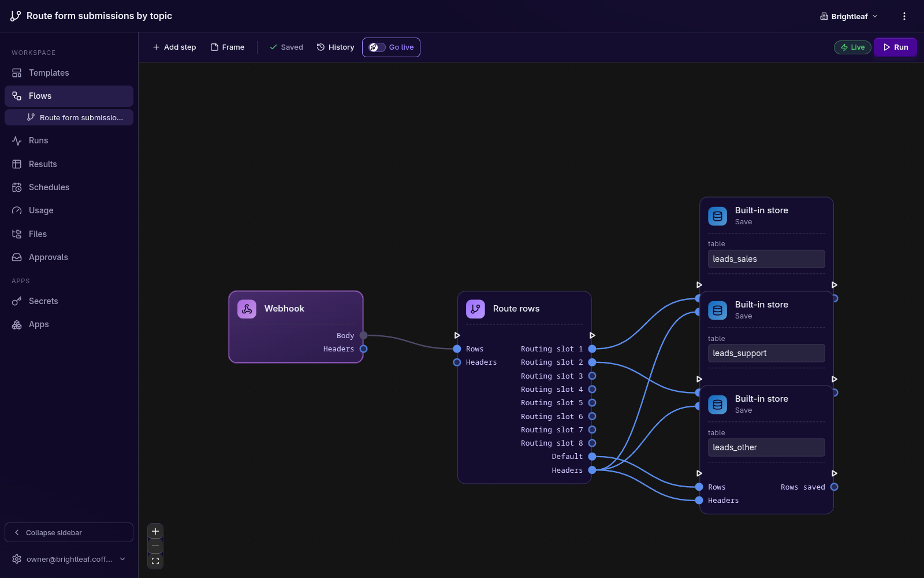Screen dimensions: 924x578
Task: Click the Live status badge
Action: pyautogui.click(x=852, y=47)
